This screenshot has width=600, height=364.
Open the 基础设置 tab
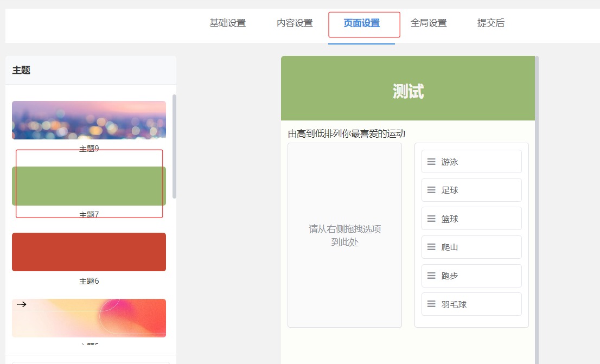tap(228, 23)
